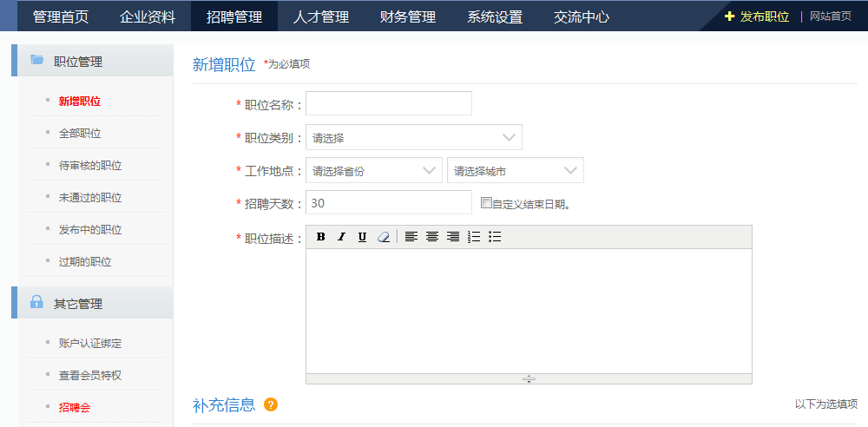
Task: Open the 职位类别 dropdown
Action: [x=414, y=138]
